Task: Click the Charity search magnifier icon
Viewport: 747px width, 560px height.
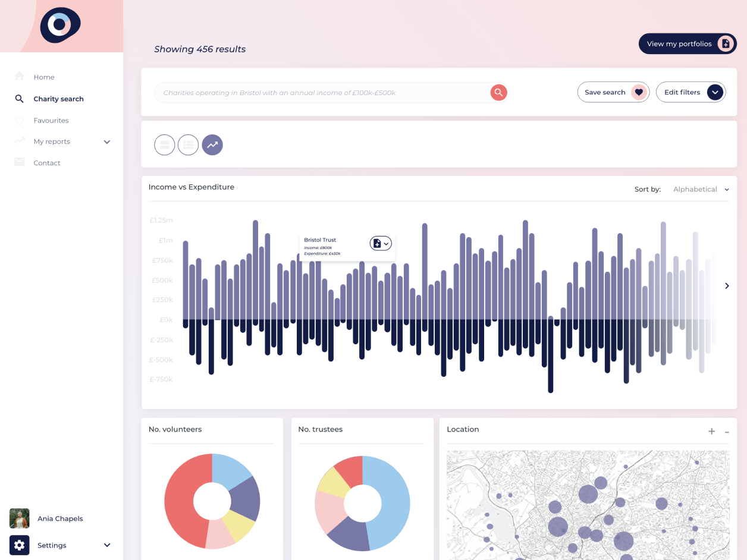Action: click(x=20, y=99)
